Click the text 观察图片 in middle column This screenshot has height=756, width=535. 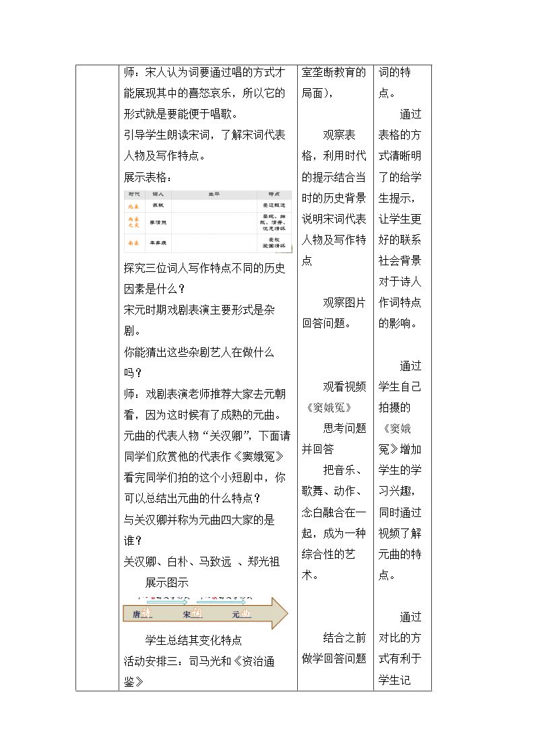pyautogui.click(x=344, y=302)
